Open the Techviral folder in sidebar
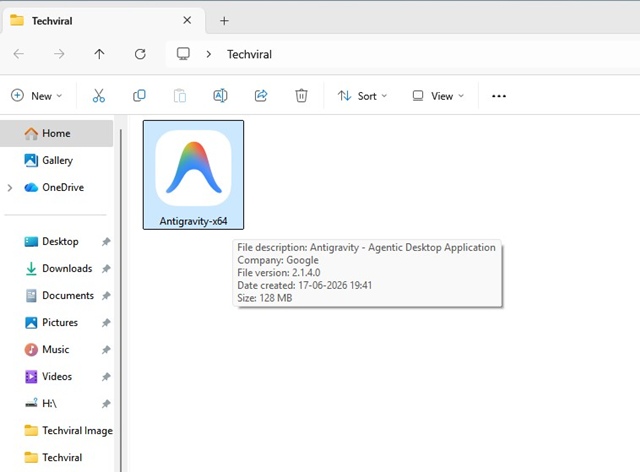 (x=56, y=457)
